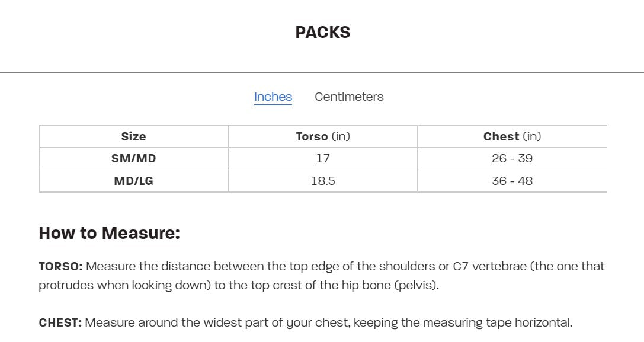Click the bold CHEST label in instructions
Image resolution: width=644 pixels, height=342 pixels.
click(60, 323)
